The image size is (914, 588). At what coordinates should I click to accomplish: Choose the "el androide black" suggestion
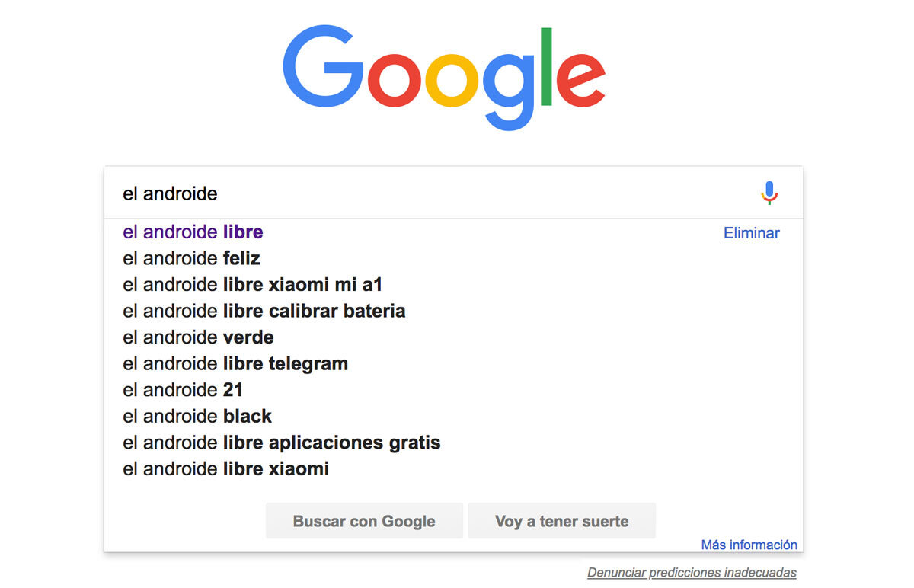click(197, 416)
